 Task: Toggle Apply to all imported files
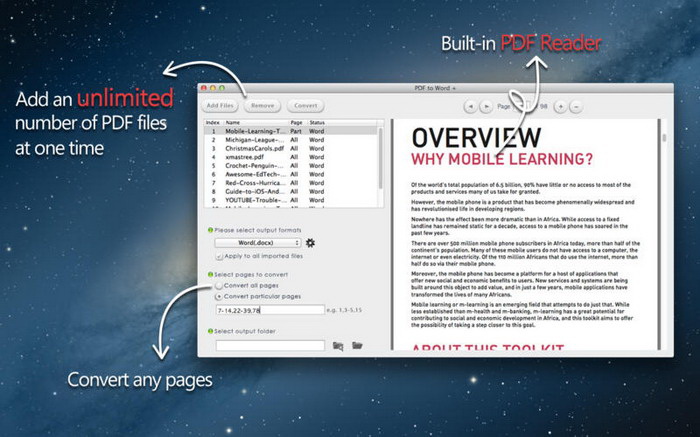[x=219, y=257]
